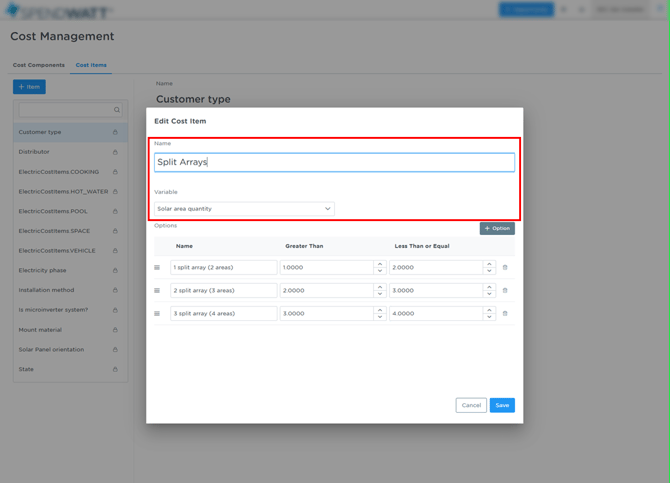Select the Cost Items tab
Screen dimensions: 670x483
[91, 65]
